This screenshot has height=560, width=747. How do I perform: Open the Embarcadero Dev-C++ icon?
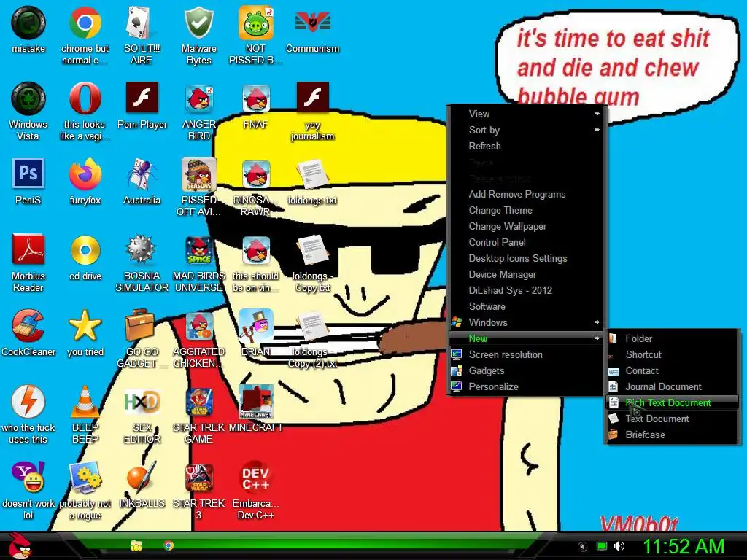[x=256, y=477]
